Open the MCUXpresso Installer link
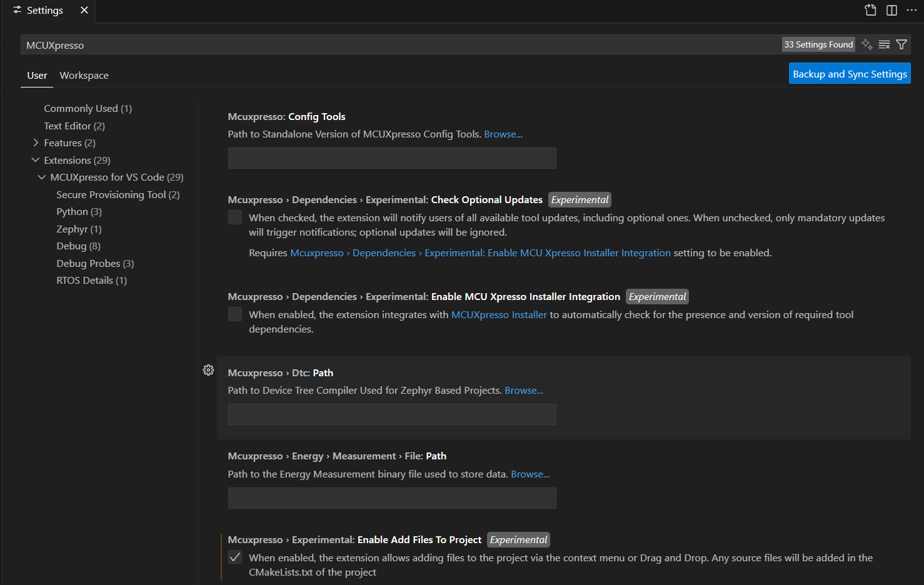 point(498,315)
